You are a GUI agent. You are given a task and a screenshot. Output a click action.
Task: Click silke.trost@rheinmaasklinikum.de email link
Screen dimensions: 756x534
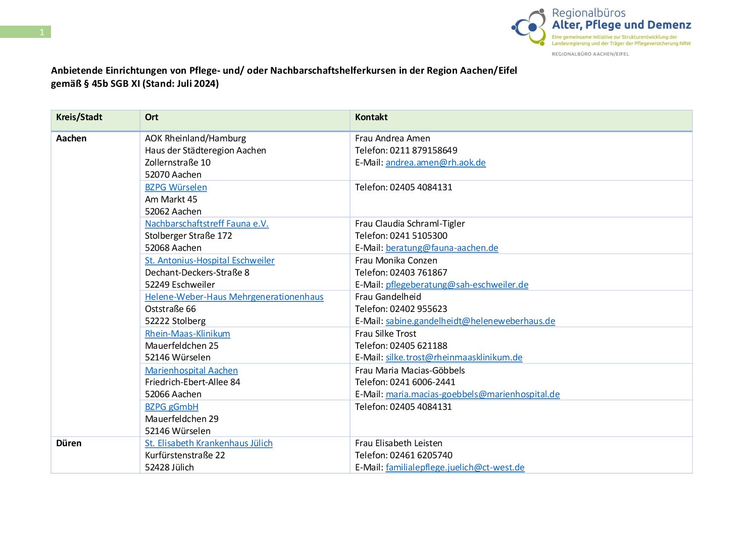point(454,357)
